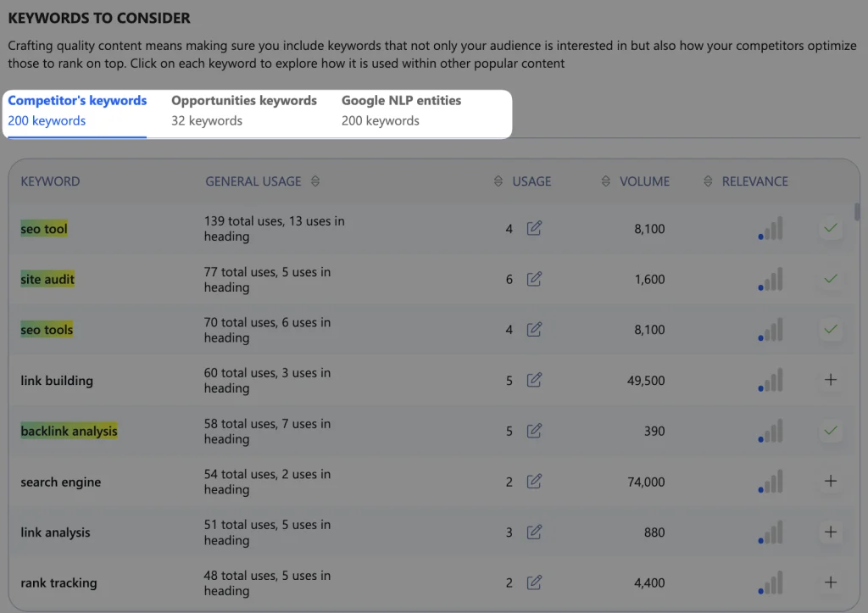Image resolution: width=868 pixels, height=613 pixels.
Task: Edit usage for site audit keyword
Action: (534, 279)
